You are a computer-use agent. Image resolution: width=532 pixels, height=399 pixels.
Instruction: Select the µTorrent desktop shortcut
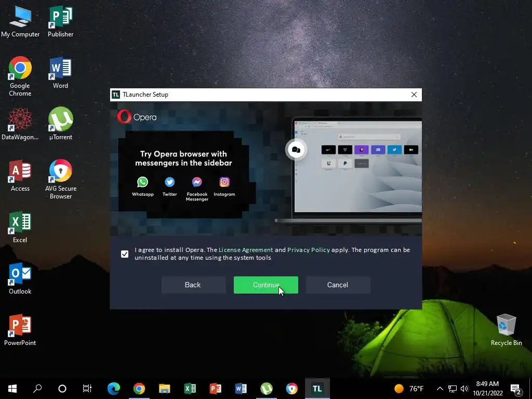(60, 124)
